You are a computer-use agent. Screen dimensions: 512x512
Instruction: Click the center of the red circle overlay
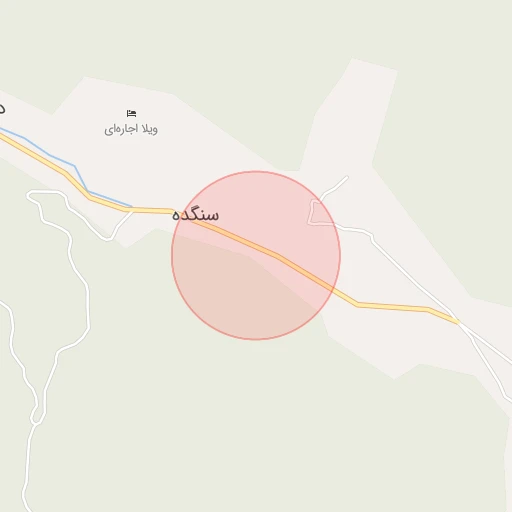pyautogui.click(x=256, y=256)
